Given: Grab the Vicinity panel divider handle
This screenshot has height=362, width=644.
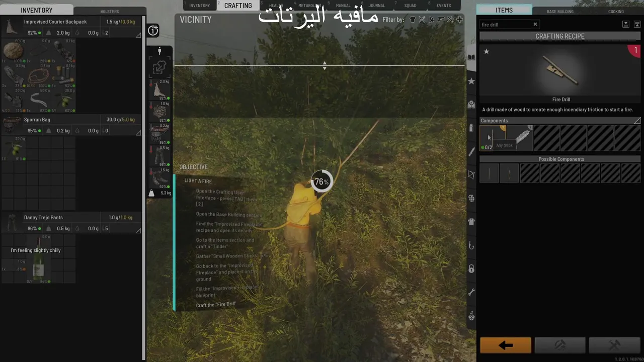Looking at the screenshot, I should click(x=325, y=65).
